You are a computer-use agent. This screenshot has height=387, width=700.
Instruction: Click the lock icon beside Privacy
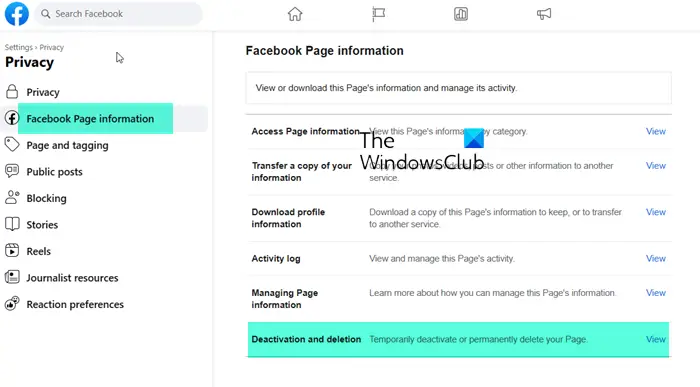pos(12,92)
